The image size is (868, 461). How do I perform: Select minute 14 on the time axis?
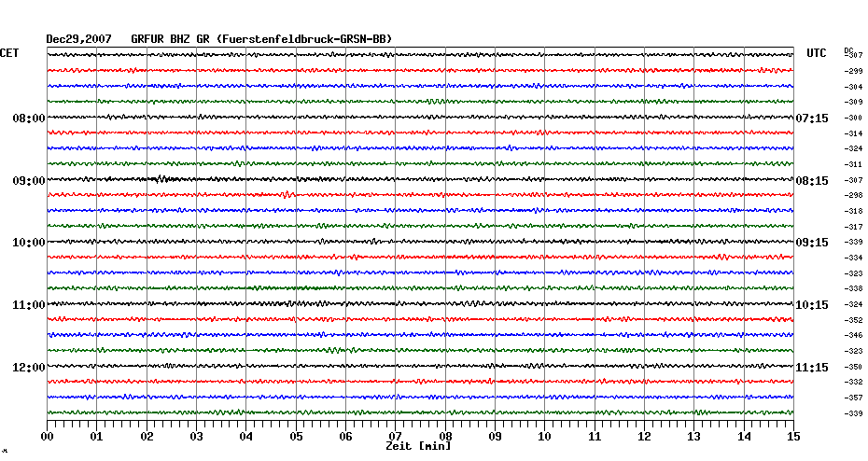(744, 437)
